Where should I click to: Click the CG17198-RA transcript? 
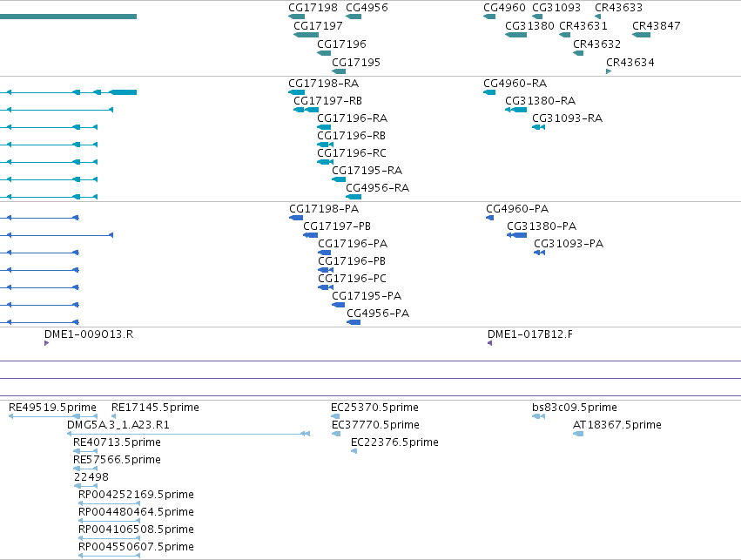click(296, 92)
